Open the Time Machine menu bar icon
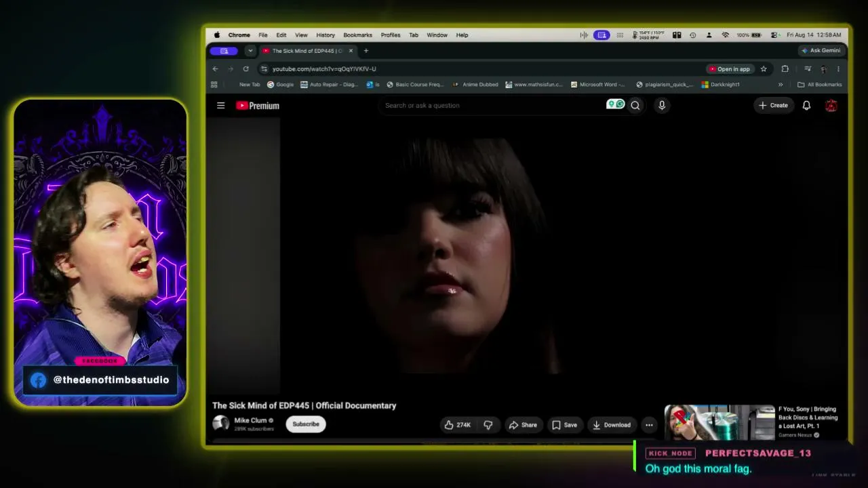This screenshot has height=488, width=868. click(692, 35)
